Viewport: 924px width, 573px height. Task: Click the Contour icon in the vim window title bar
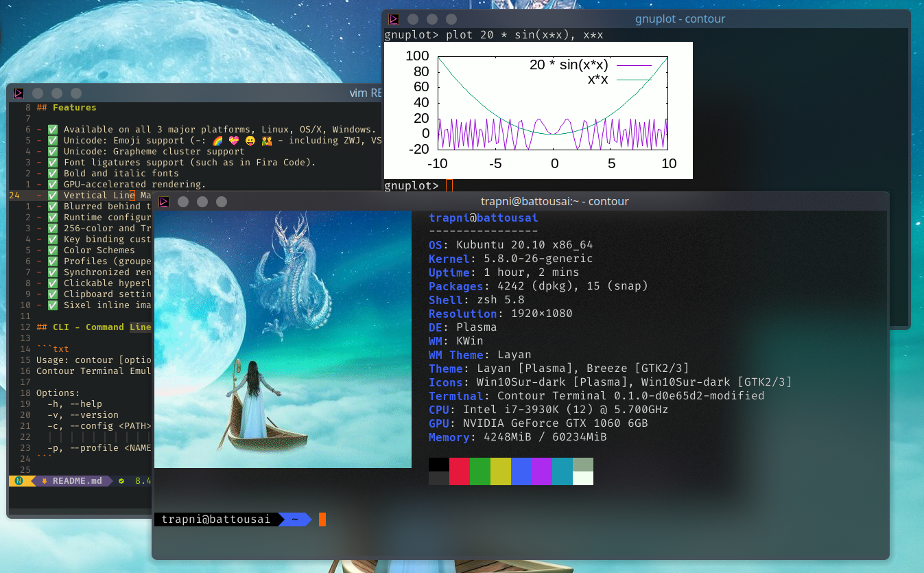(19, 93)
